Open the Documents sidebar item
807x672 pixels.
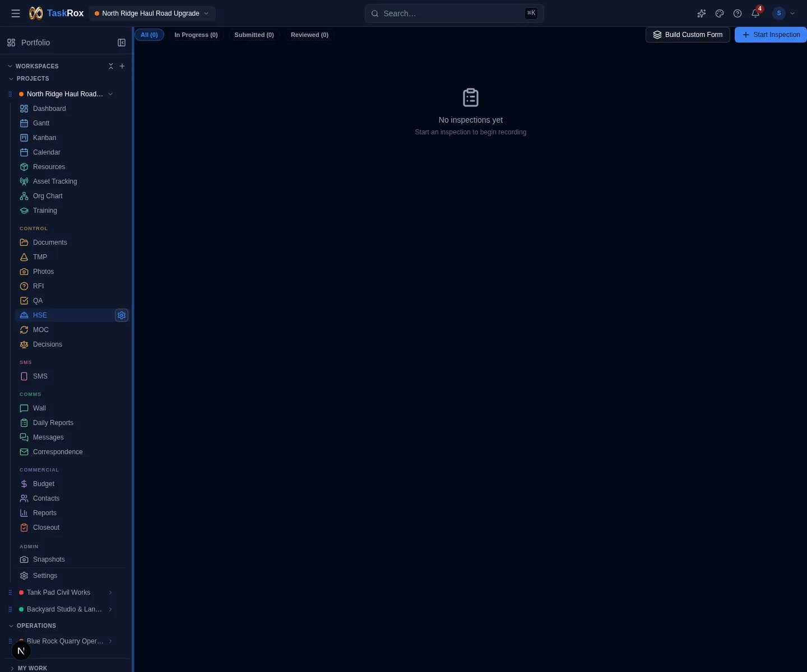pos(72,242)
